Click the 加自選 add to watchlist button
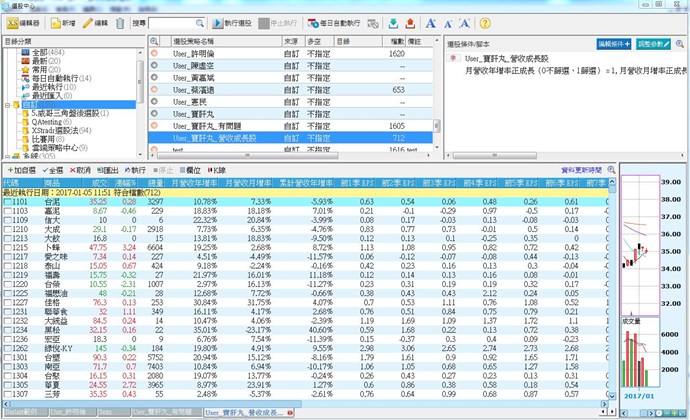Viewport: 690px width, 420px height. coord(22,171)
